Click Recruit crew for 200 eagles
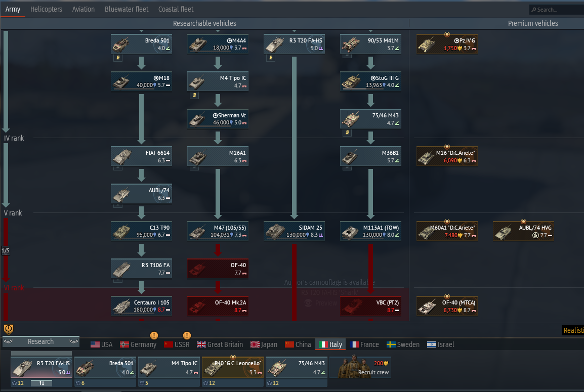This screenshot has width=584, height=392. (360, 367)
